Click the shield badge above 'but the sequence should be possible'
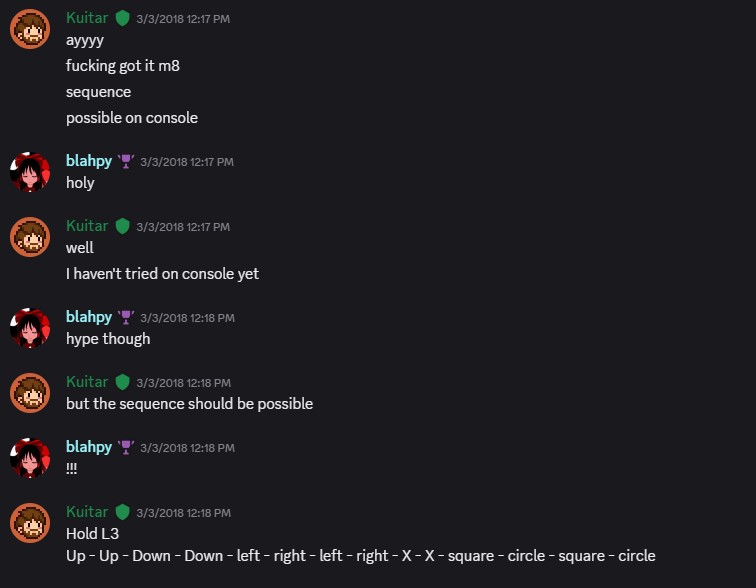 click(122, 382)
